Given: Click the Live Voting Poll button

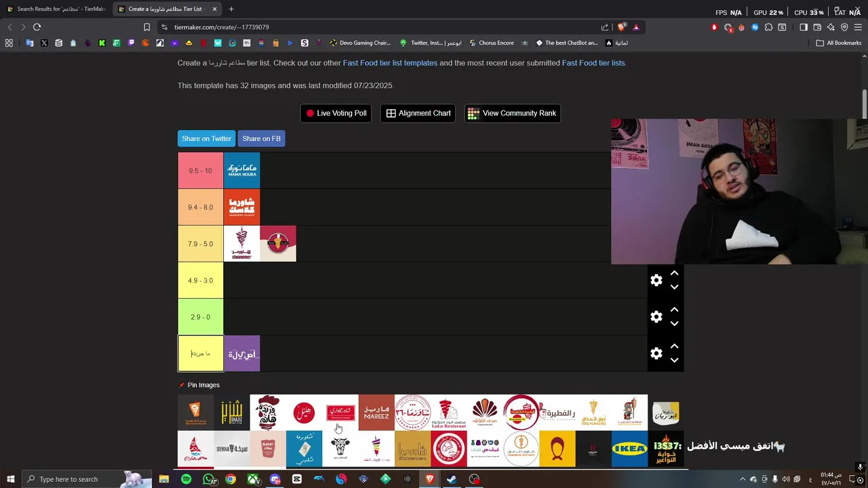Looking at the screenshot, I should (x=336, y=113).
